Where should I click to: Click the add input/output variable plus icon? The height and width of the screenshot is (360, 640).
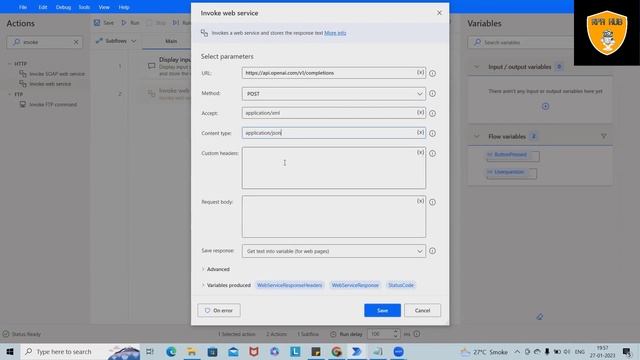click(545, 107)
